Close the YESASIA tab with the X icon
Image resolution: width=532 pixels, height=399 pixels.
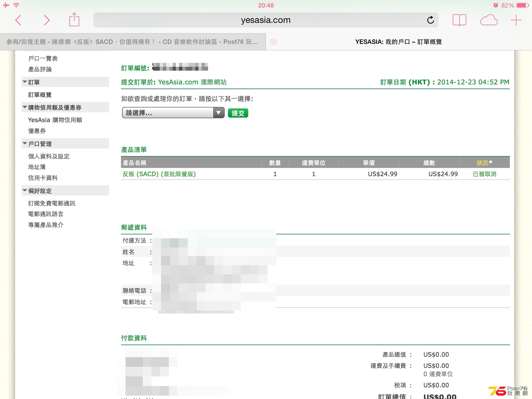[274, 42]
